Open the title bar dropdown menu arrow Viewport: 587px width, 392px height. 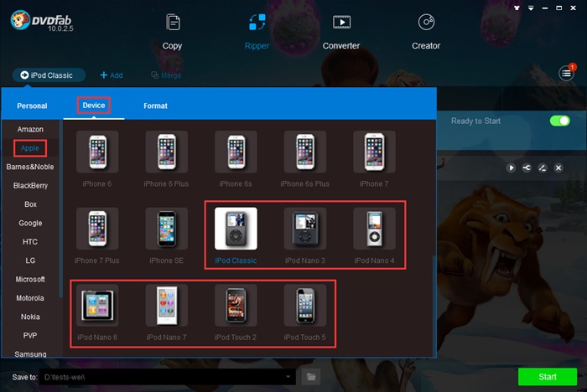tap(531, 8)
